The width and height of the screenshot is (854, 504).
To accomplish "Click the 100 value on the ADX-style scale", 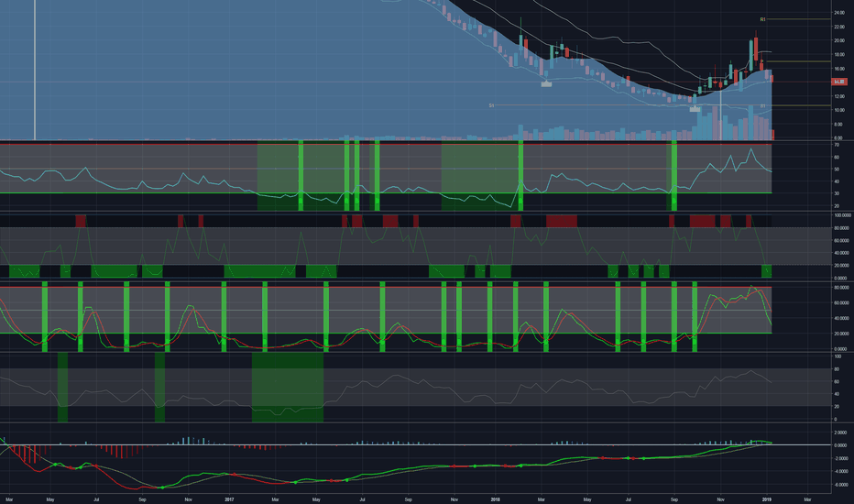I will tap(838, 356).
